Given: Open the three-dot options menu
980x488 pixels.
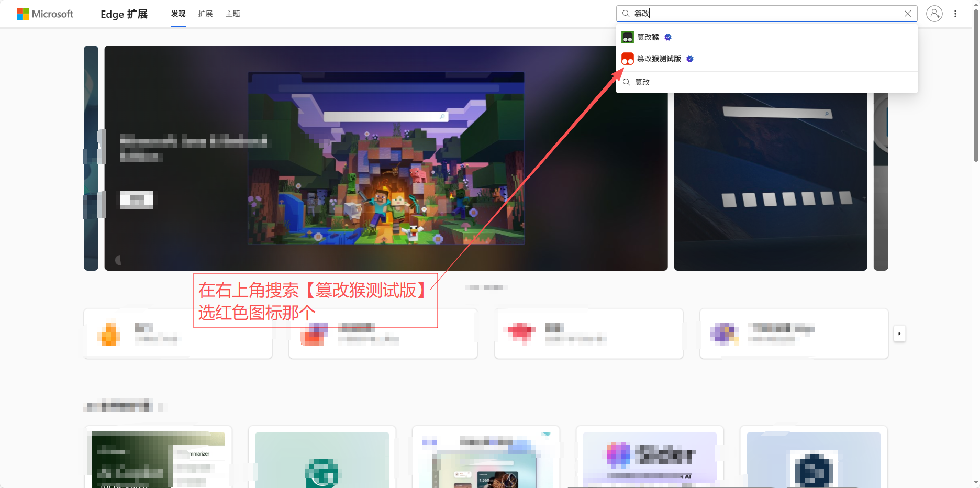Looking at the screenshot, I should tap(955, 14).
